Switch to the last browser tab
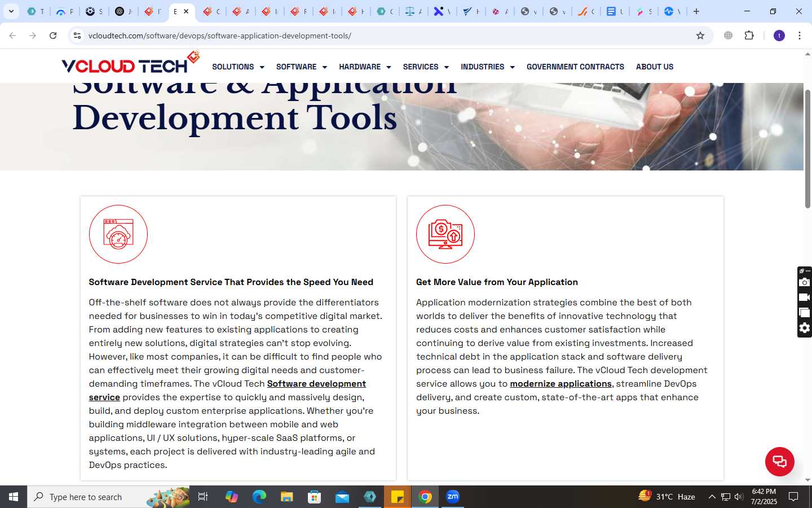812x508 pixels. click(x=672, y=11)
